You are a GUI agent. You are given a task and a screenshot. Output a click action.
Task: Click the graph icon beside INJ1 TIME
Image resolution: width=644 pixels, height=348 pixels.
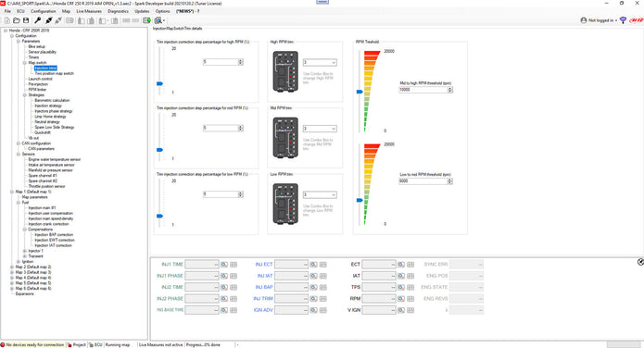pos(224,265)
